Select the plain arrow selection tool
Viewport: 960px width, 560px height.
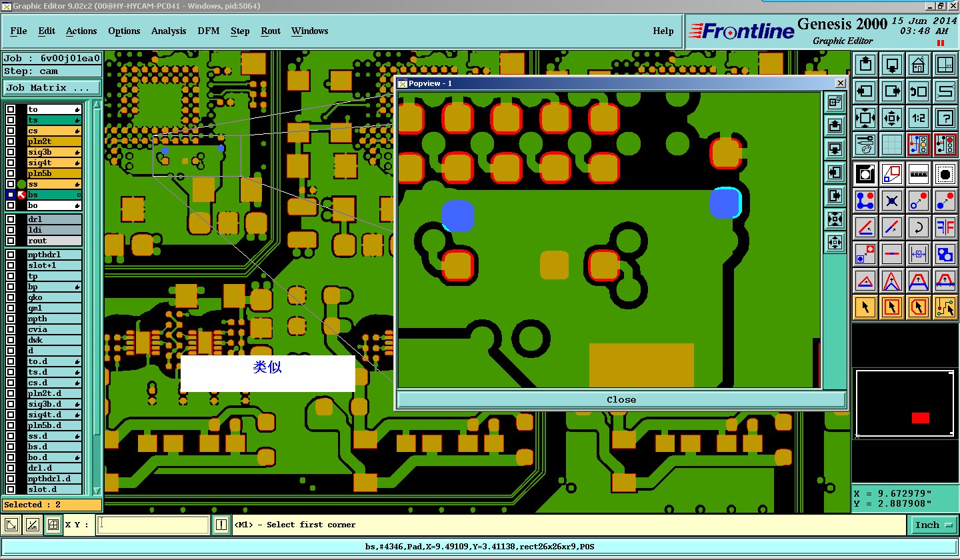[865, 307]
